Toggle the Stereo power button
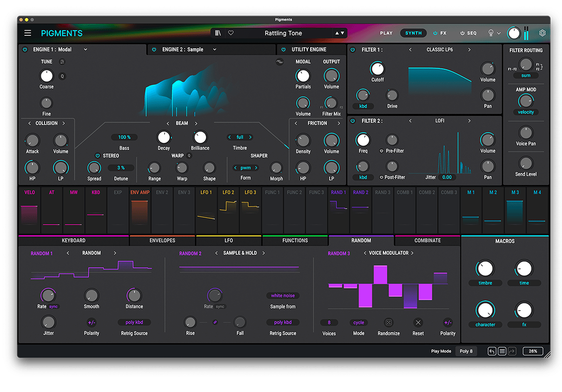 [x=98, y=156]
